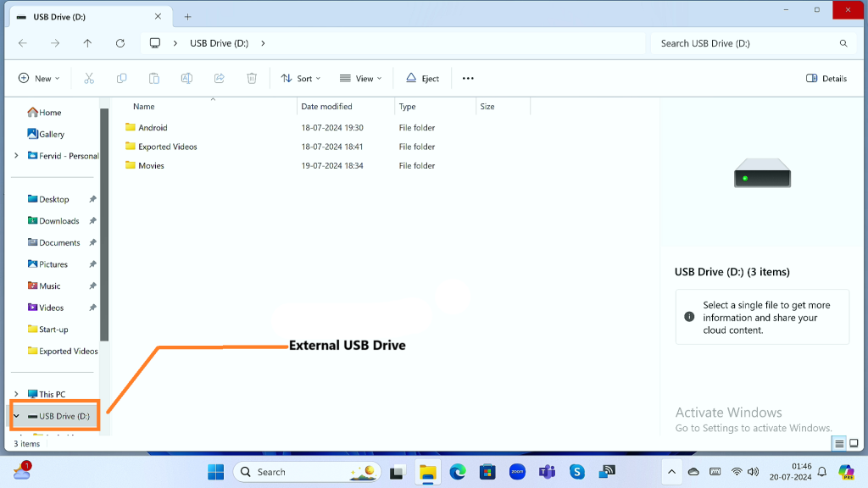The width and height of the screenshot is (868, 488).
Task: Click the Copy icon in toolbar
Action: [x=121, y=78]
